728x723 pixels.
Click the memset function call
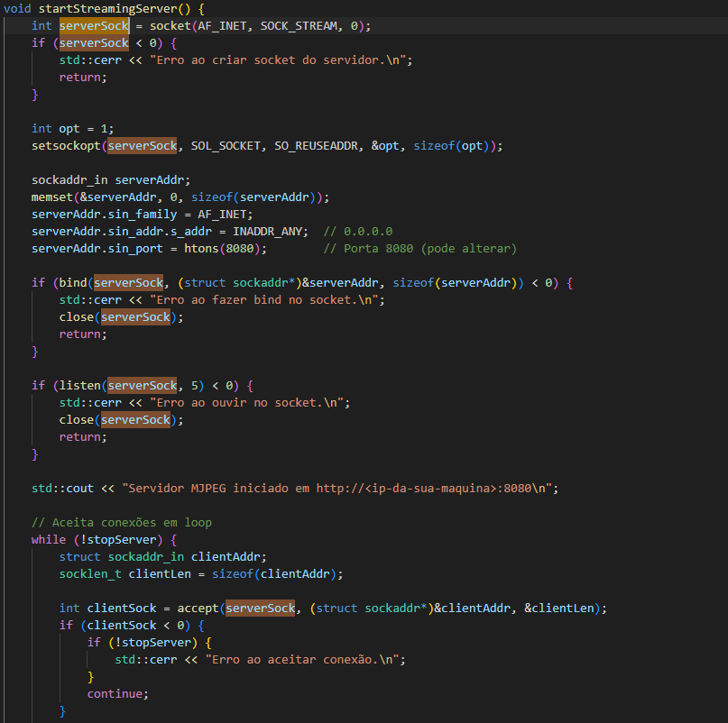(x=51, y=197)
